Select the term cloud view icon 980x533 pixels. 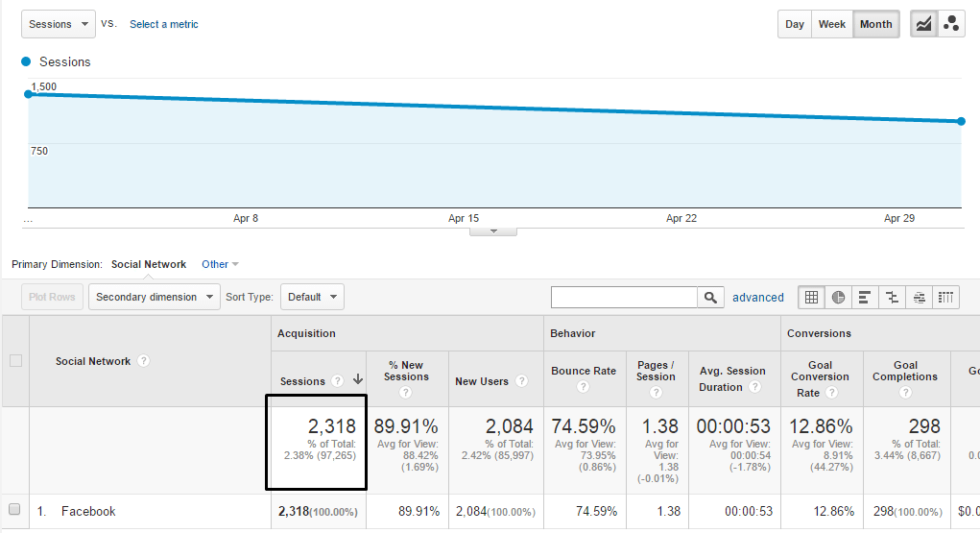pyautogui.click(x=920, y=297)
